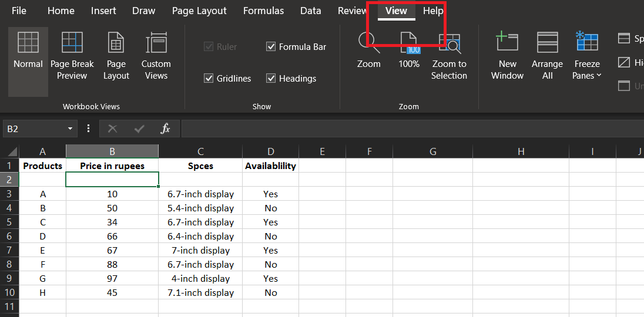Screen dimensions: 644x317
Task: Confirm entry with checkmark icon
Action: (x=139, y=129)
